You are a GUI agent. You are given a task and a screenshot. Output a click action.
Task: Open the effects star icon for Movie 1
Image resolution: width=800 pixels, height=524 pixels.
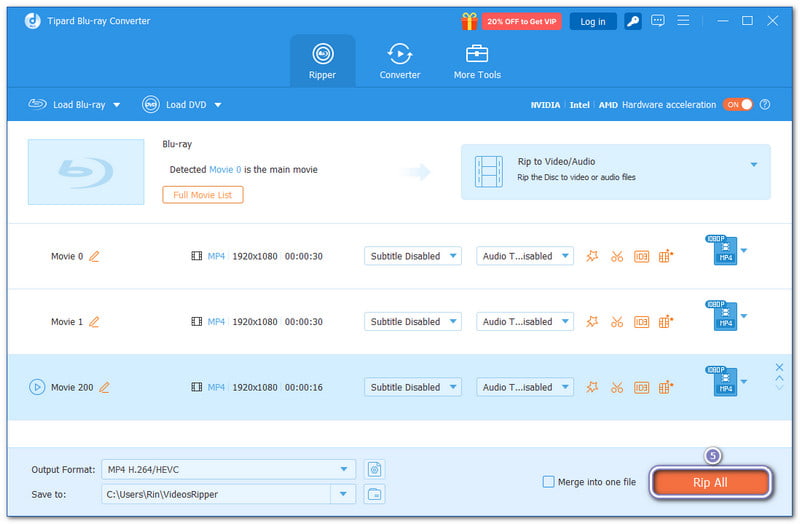[592, 322]
